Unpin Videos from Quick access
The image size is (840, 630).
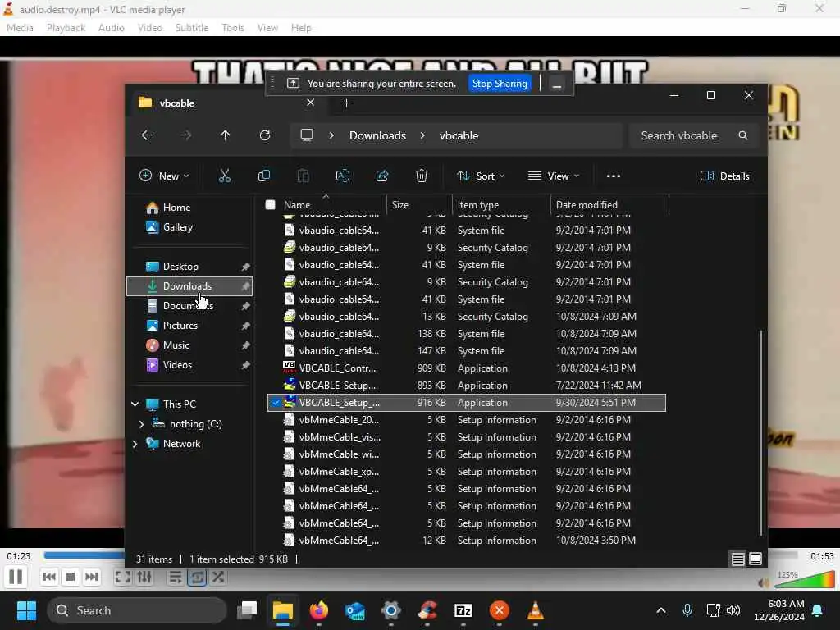tap(246, 365)
